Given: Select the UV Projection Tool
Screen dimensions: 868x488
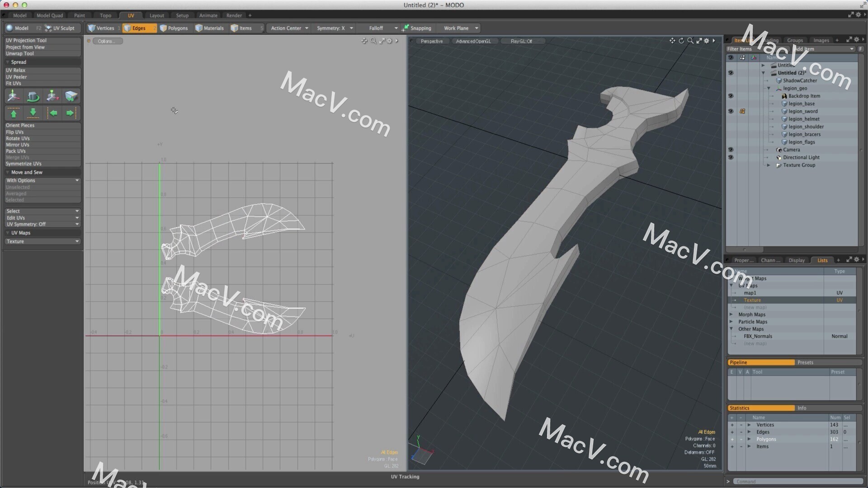Looking at the screenshot, I should (42, 40).
